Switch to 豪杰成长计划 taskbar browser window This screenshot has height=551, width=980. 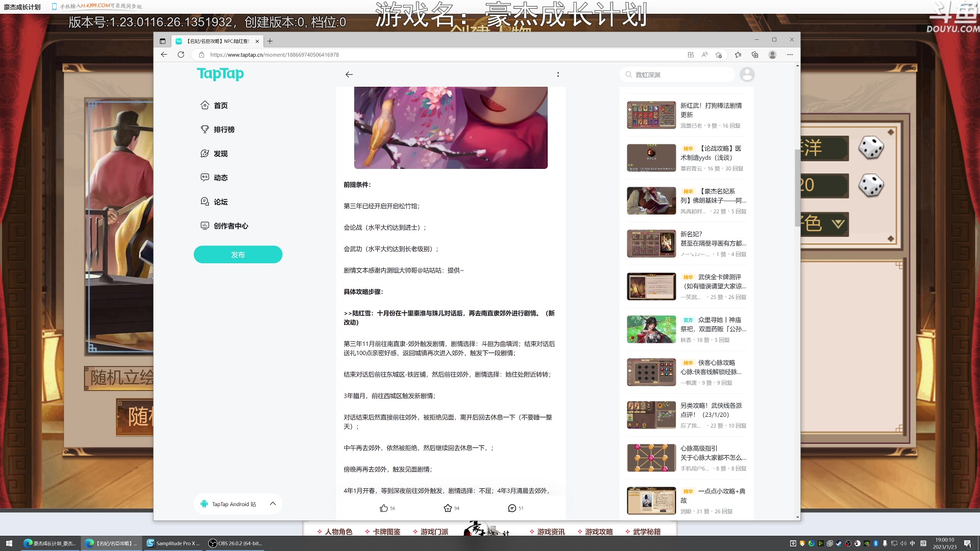50,543
